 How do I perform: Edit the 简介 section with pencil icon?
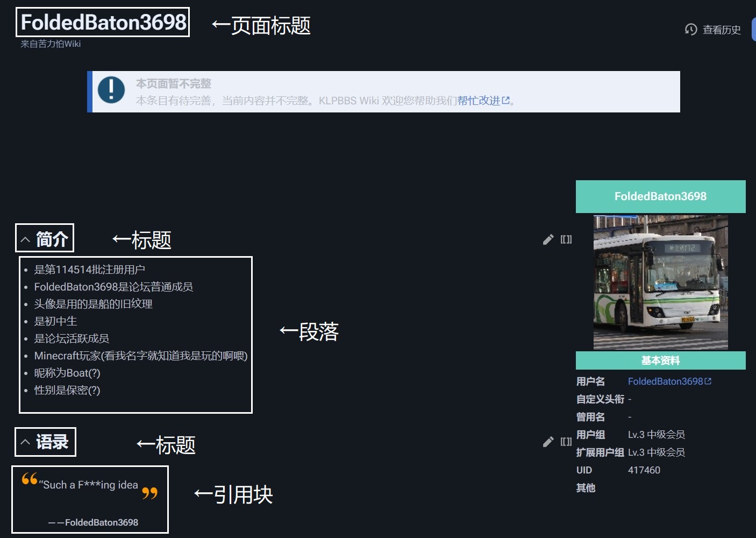pos(548,239)
